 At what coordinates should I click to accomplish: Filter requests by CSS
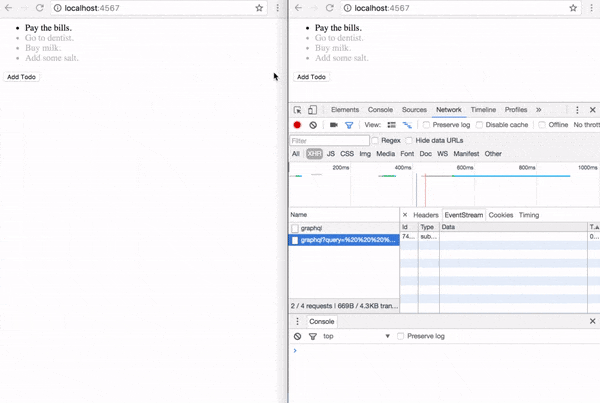(347, 154)
